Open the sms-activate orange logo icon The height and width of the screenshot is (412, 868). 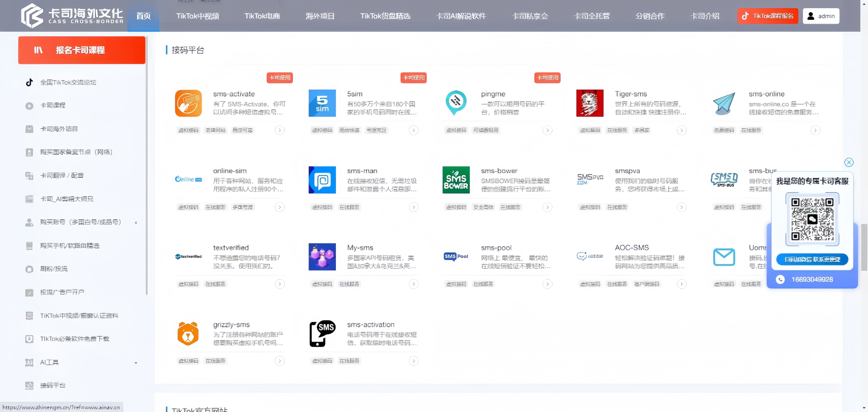pyautogui.click(x=188, y=103)
